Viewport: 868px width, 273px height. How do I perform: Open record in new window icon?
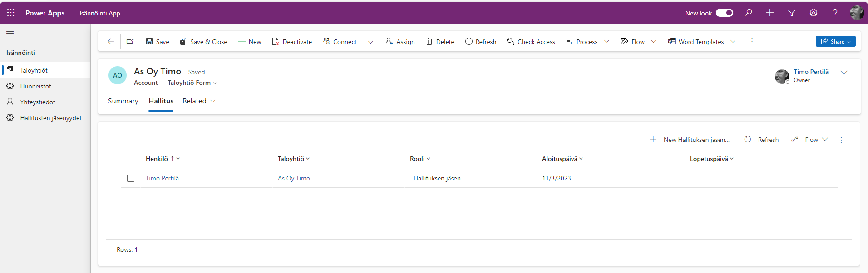[130, 41]
